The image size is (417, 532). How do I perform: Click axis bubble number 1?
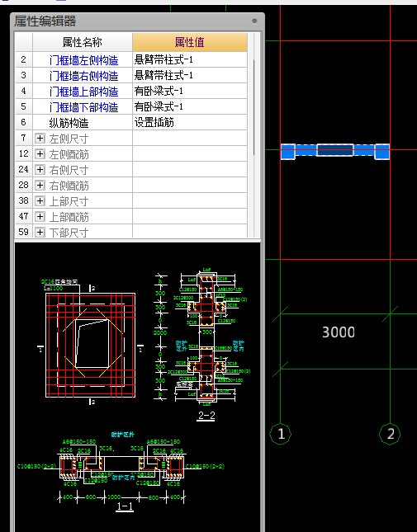tap(281, 434)
